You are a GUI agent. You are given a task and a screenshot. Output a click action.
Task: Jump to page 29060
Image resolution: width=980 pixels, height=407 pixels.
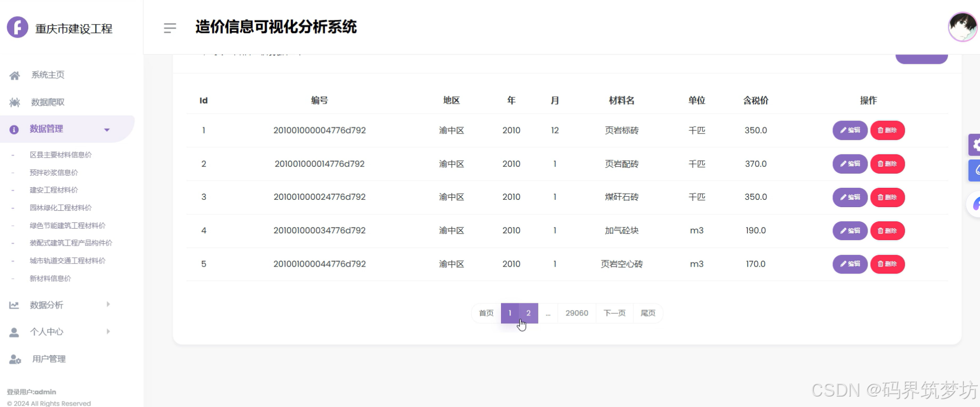577,313
